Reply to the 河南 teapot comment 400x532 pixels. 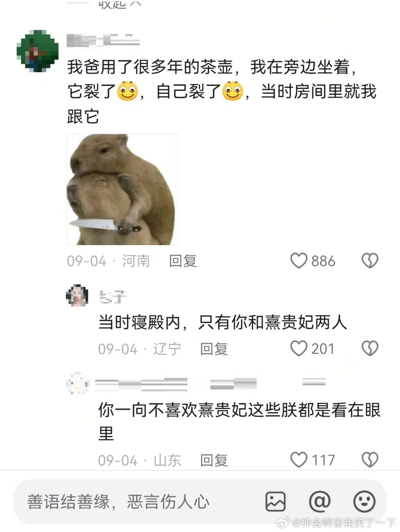point(183,261)
